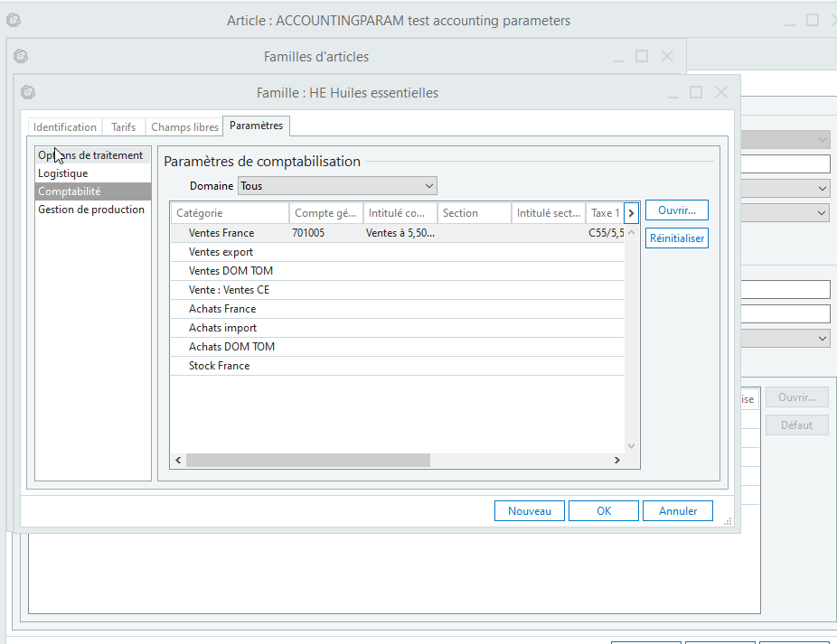This screenshot has height=644, width=837.
Task: Select Logistique in the parameters list
Action: (93, 173)
